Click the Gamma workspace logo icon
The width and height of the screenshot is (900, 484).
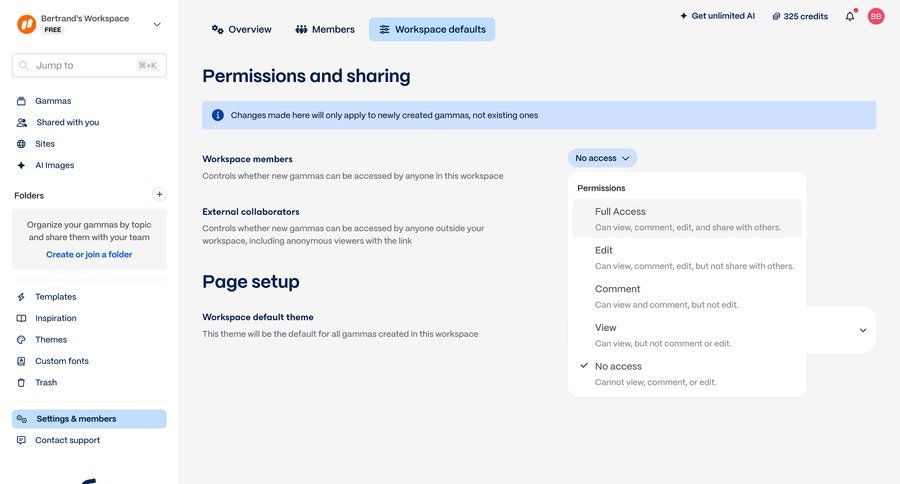[26, 24]
